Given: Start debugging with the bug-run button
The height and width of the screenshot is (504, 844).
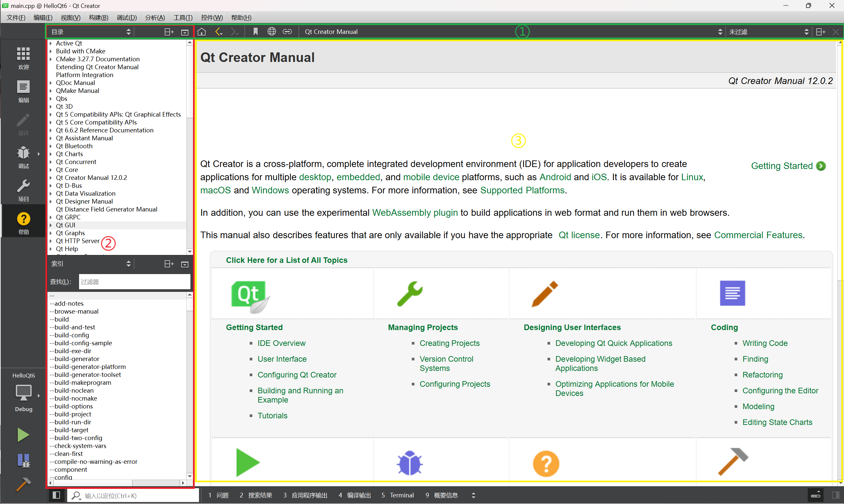Looking at the screenshot, I should [x=23, y=461].
